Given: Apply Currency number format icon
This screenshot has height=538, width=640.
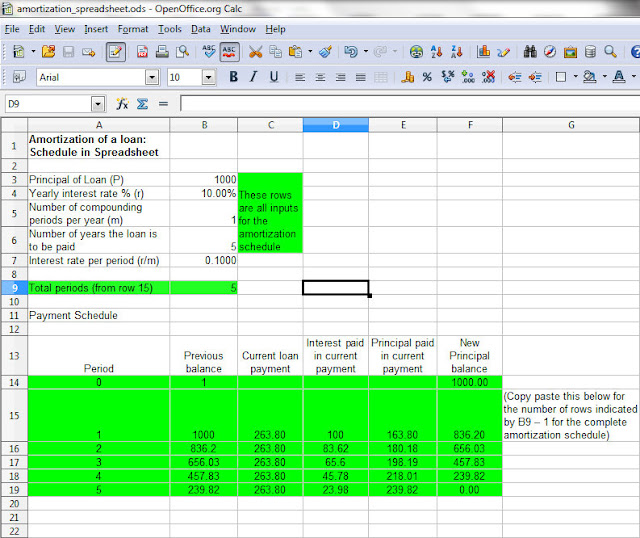Looking at the screenshot, I should coord(407,77).
